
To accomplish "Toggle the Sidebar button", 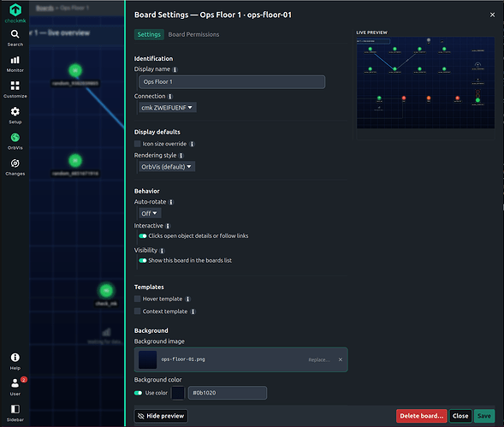I will (15, 412).
